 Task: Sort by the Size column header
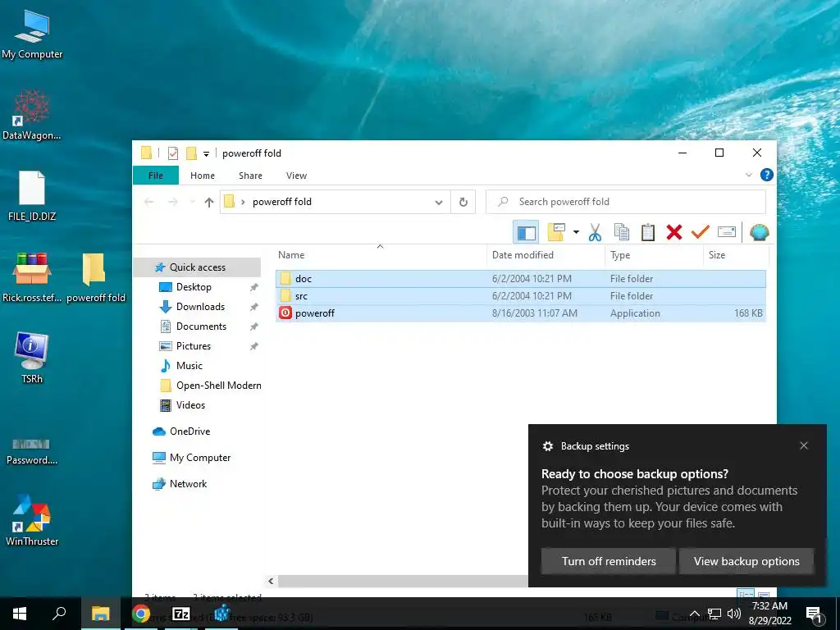point(717,255)
